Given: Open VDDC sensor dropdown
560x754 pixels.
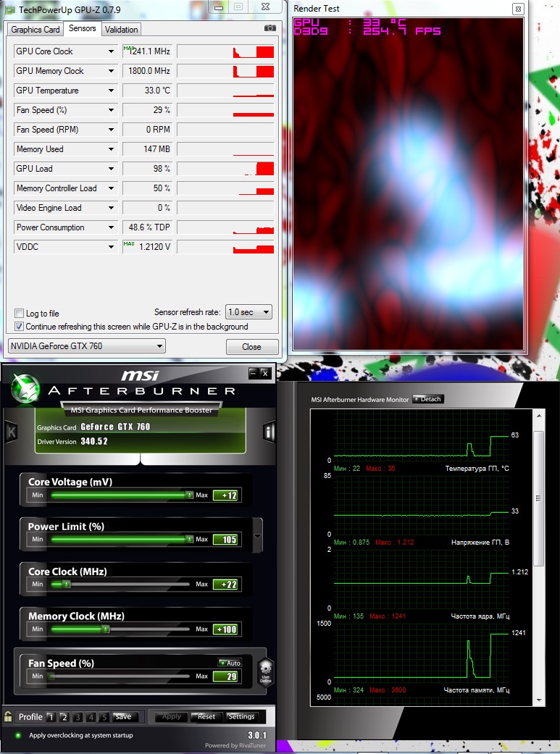Looking at the screenshot, I should point(111,247).
